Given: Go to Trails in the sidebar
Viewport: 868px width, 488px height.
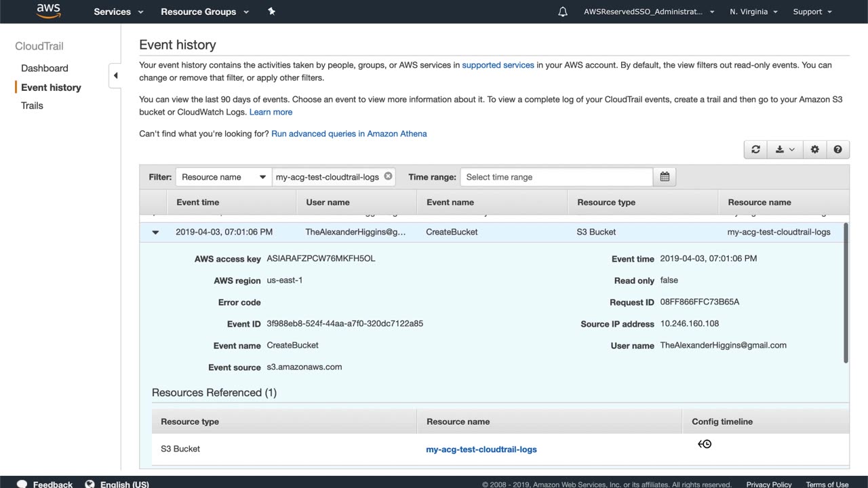Looking at the screenshot, I should click(x=32, y=106).
